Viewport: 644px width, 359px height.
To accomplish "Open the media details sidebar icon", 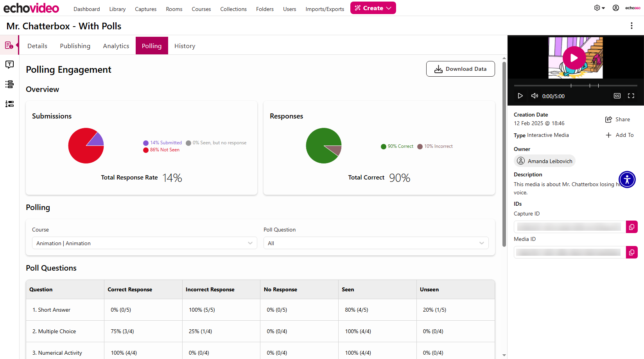I will [x=9, y=45].
